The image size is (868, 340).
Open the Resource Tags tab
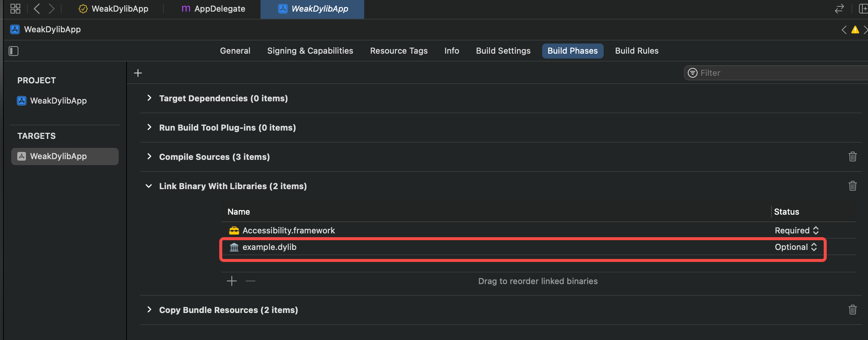(x=399, y=51)
